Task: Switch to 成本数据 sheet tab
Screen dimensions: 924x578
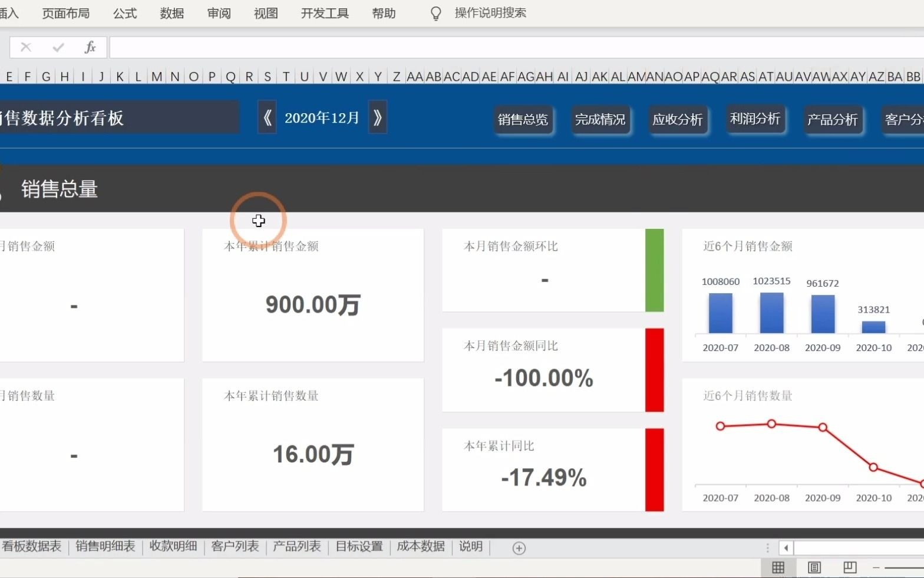Action: [x=421, y=547]
